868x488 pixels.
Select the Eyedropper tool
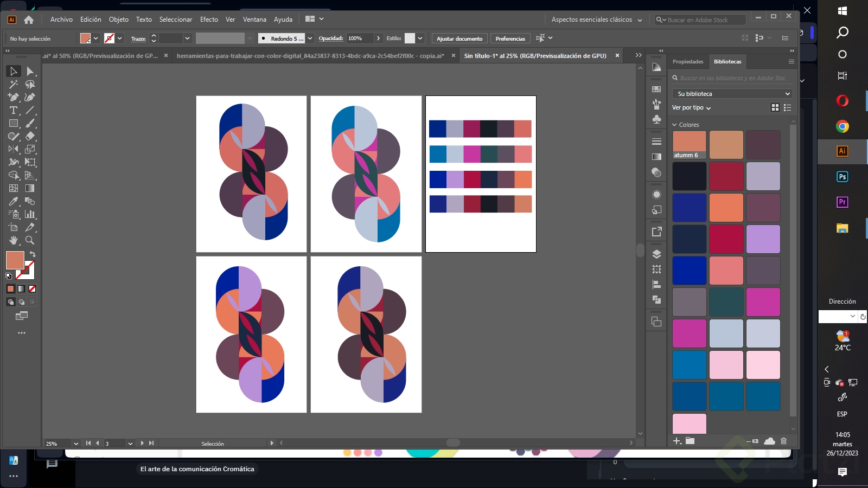click(14, 201)
